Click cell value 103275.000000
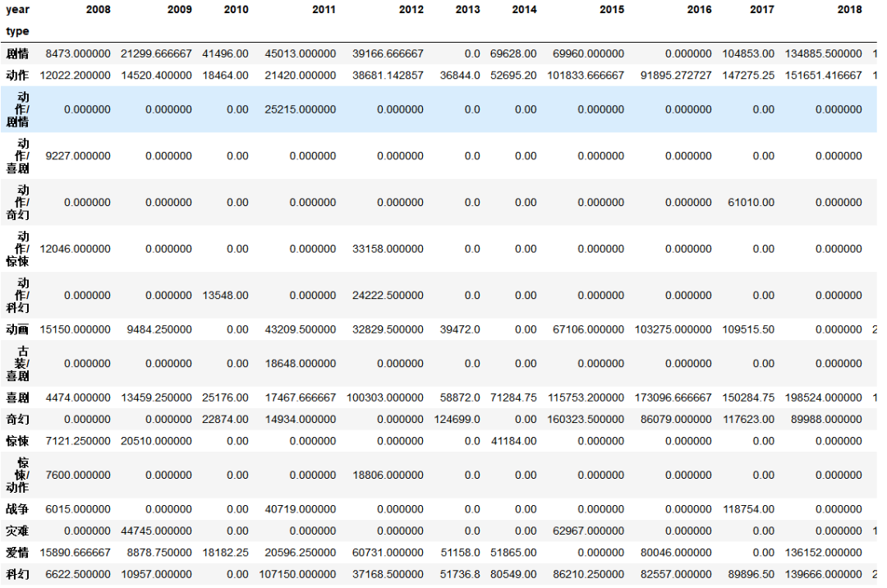This screenshot has width=887, height=588. 673,329
